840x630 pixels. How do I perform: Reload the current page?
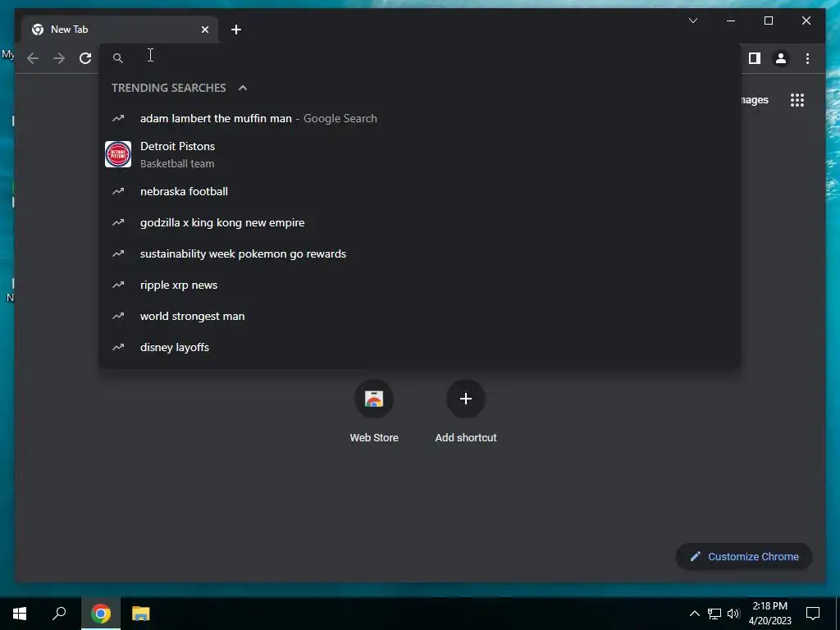(85, 58)
